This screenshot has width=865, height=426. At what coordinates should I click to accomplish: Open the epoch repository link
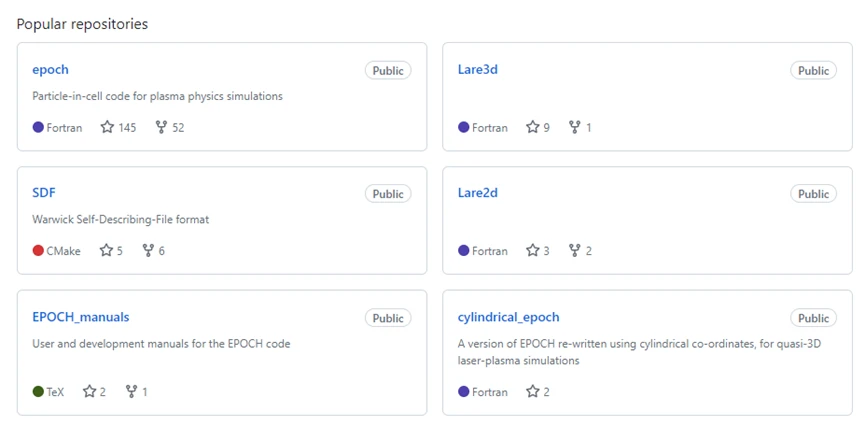pyautogui.click(x=50, y=70)
